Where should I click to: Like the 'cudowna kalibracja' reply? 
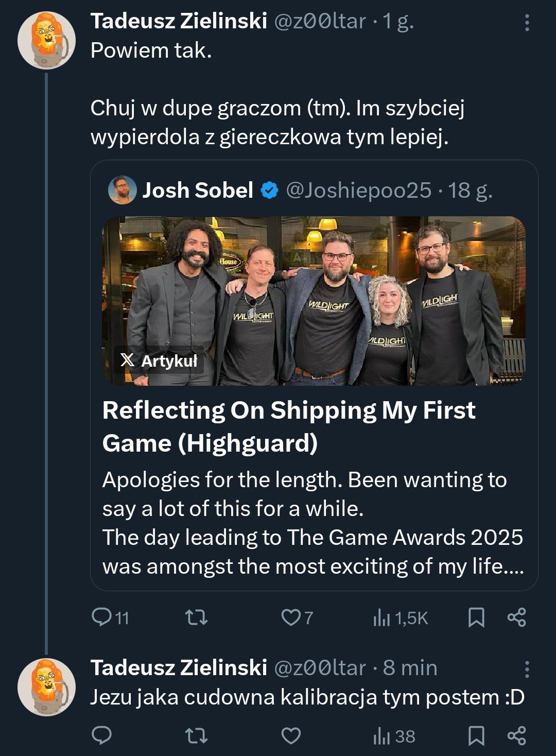tap(291, 735)
